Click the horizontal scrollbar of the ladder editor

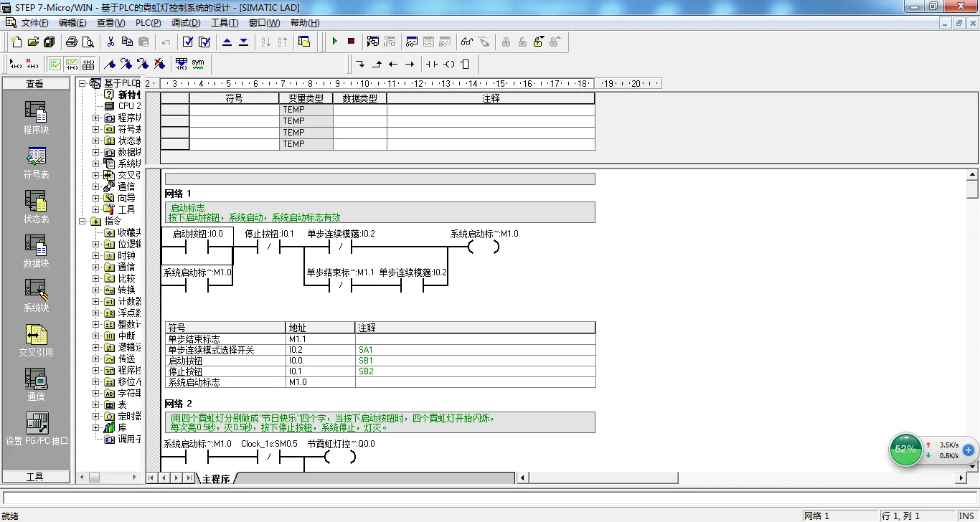pyautogui.click(x=741, y=478)
